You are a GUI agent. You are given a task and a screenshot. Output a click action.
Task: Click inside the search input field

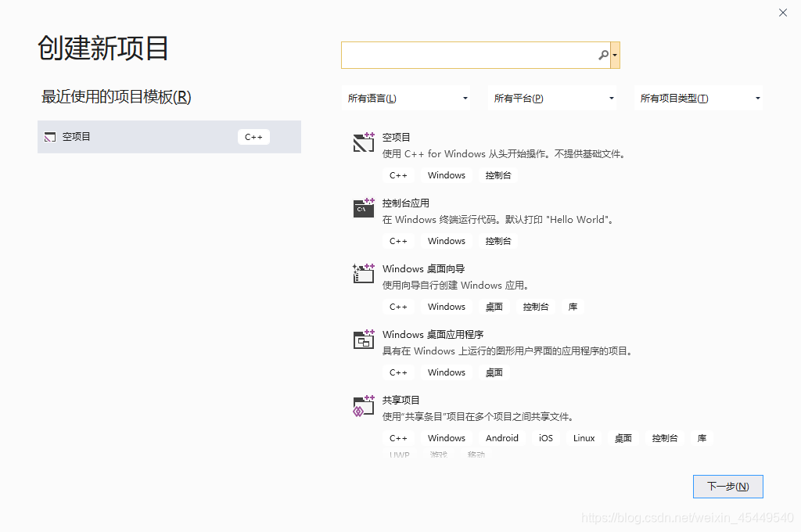tap(469, 55)
